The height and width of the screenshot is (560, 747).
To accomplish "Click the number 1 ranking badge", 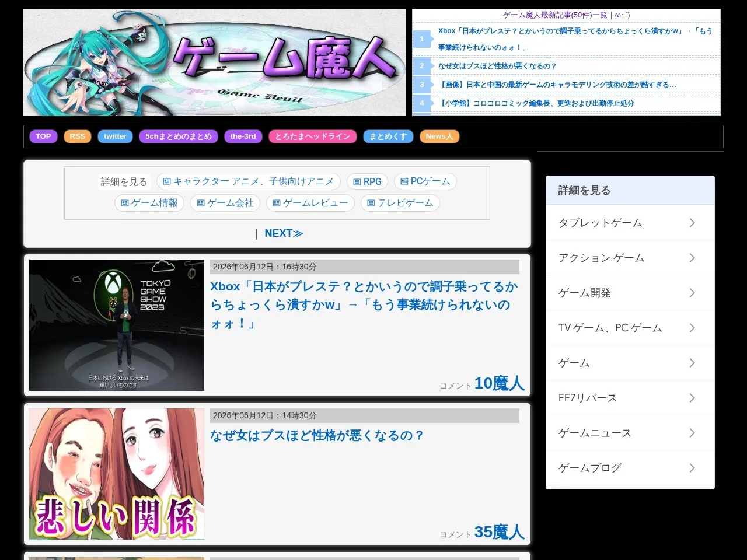I will [422, 39].
